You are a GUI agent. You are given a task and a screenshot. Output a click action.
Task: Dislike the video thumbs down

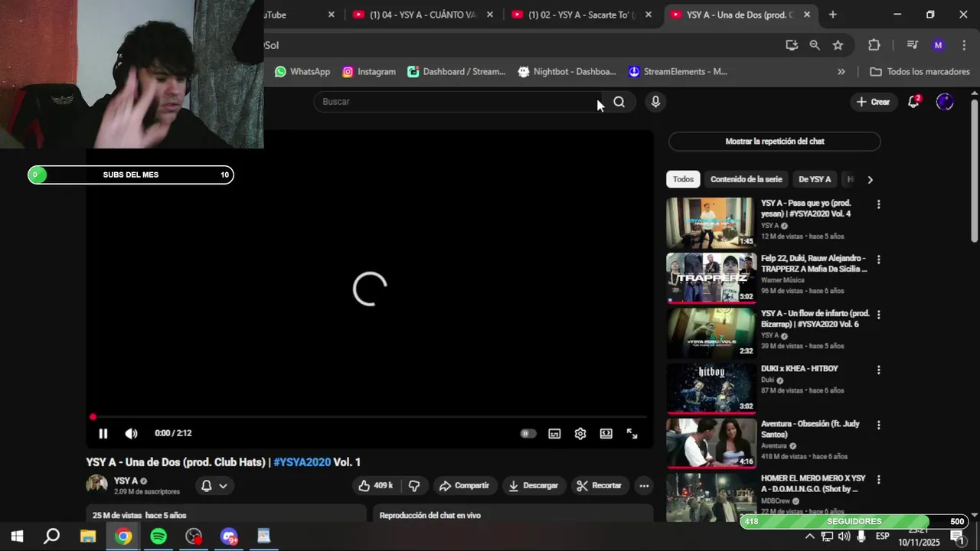tap(414, 486)
